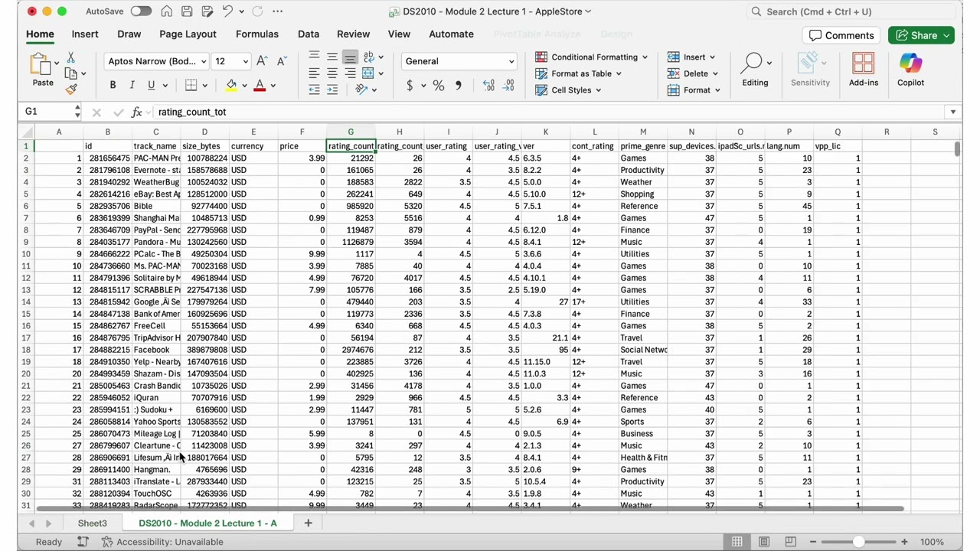980x551 pixels.
Task: Toggle the AutoSave switch
Action: coord(141,11)
